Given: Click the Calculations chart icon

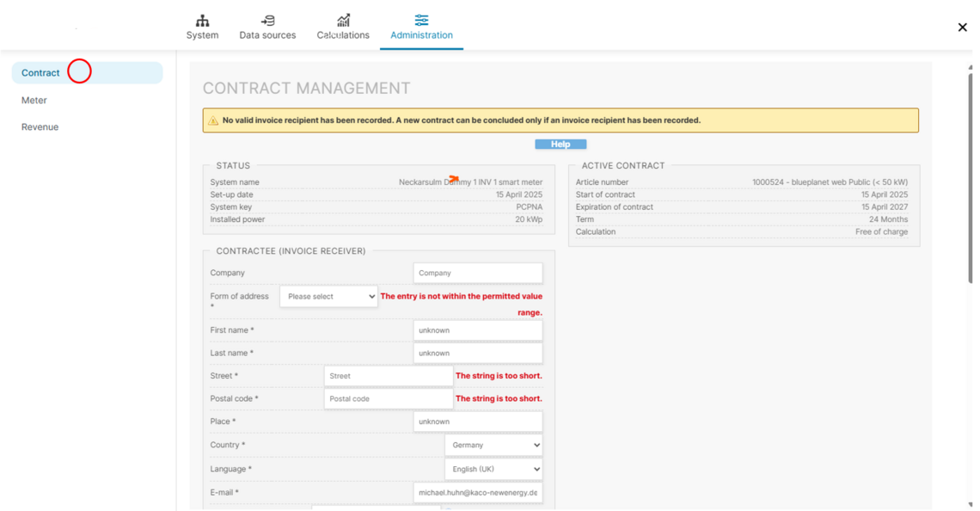Looking at the screenshot, I should pos(343,21).
